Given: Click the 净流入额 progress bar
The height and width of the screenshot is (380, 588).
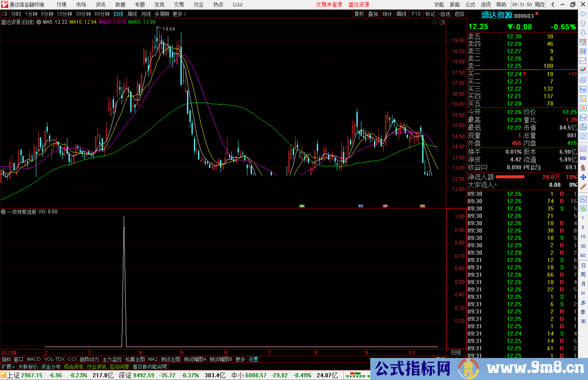Looking at the screenshot, I should pos(510,177).
